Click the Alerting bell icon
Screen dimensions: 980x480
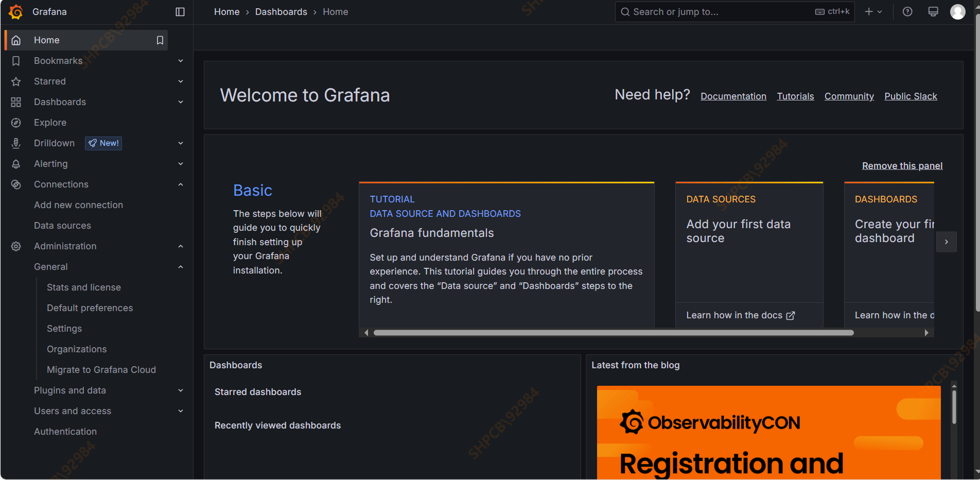coord(16,164)
